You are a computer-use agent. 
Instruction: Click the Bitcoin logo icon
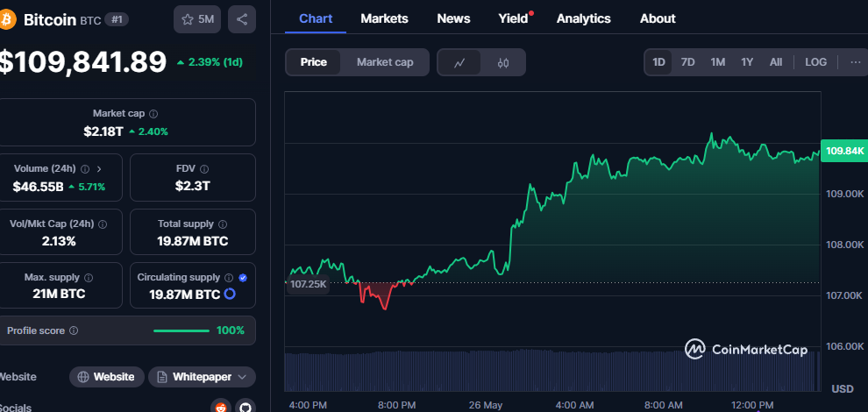pyautogui.click(x=8, y=20)
